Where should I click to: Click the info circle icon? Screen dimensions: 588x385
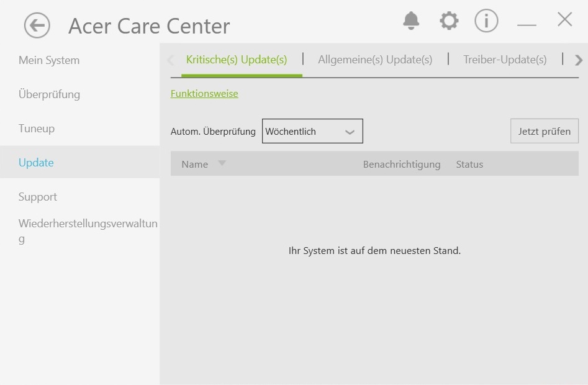(486, 21)
